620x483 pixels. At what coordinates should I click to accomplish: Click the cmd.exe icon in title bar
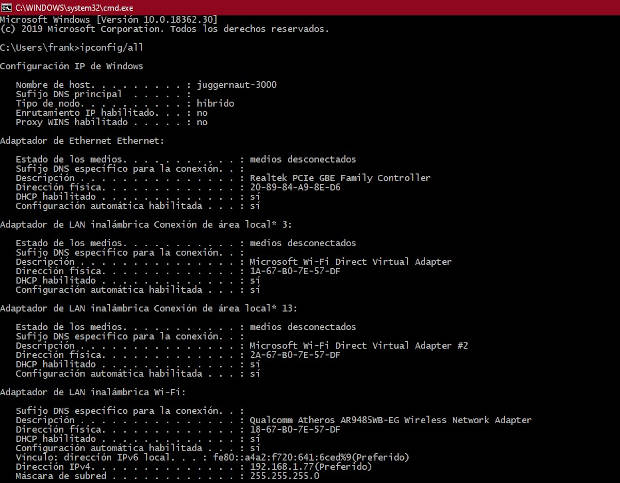tap(6, 7)
